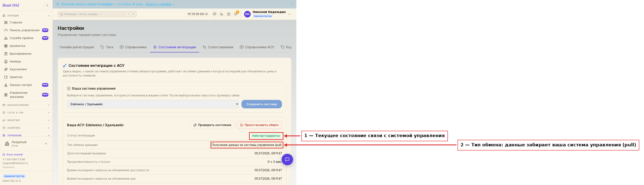
Task: Open the help question mark icon
Action: [x=228, y=14]
